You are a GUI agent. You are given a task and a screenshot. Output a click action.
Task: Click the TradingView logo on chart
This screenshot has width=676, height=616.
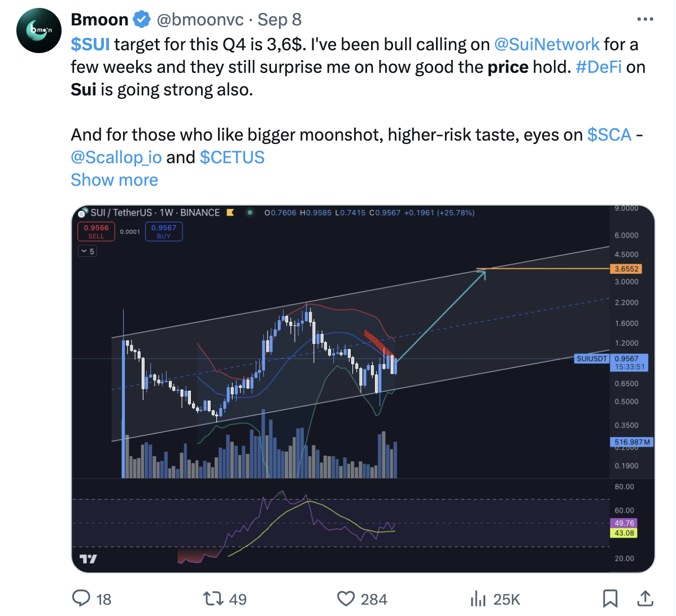click(x=88, y=559)
